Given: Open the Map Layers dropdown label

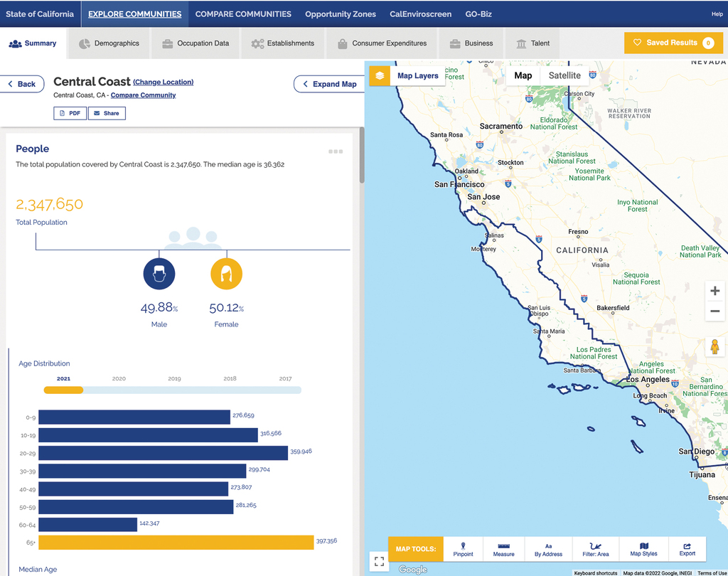Looking at the screenshot, I should [417, 75].
